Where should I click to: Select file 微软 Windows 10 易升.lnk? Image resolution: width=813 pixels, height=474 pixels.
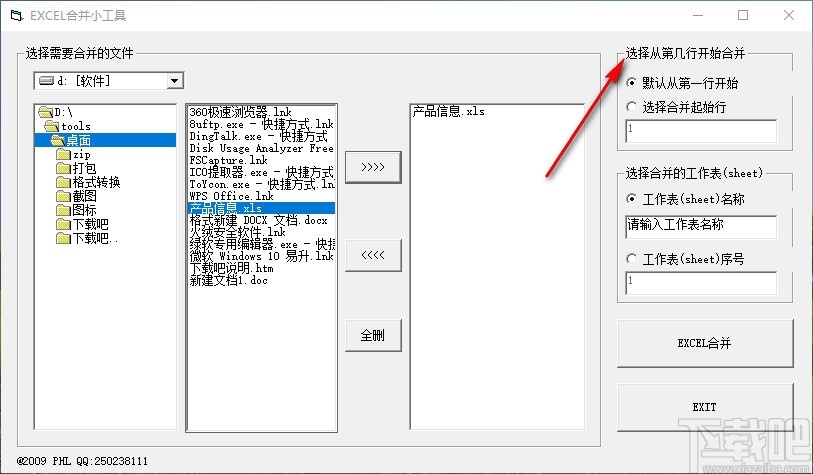click(x=261, y=256)
